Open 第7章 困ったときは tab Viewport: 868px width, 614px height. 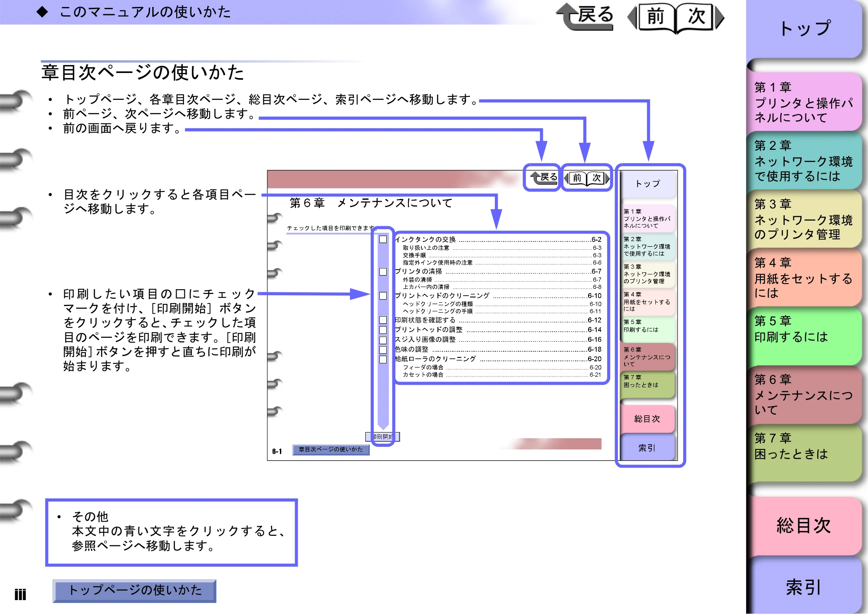(804, 454)
